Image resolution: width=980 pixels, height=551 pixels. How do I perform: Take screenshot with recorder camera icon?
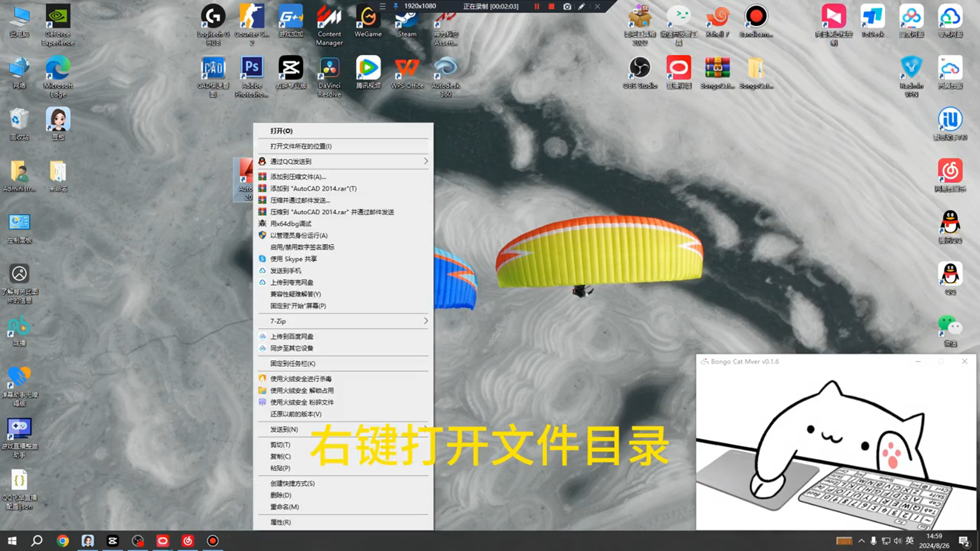pyautogui.click(x=567, y=7)
